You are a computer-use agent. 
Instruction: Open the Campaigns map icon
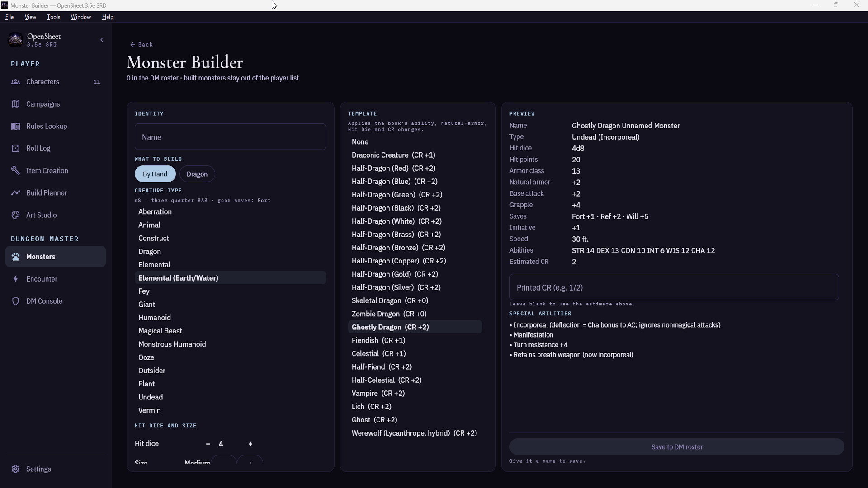point(15,104)
